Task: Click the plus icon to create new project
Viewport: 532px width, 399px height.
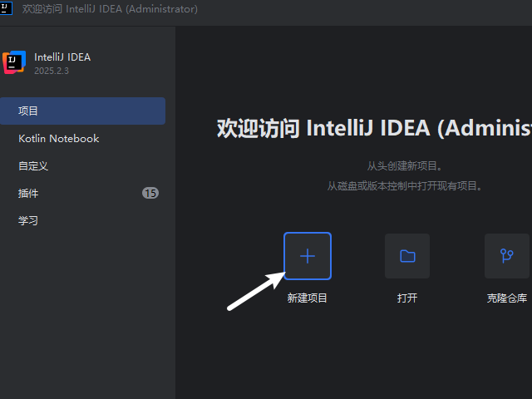Action: click(308, 256)
